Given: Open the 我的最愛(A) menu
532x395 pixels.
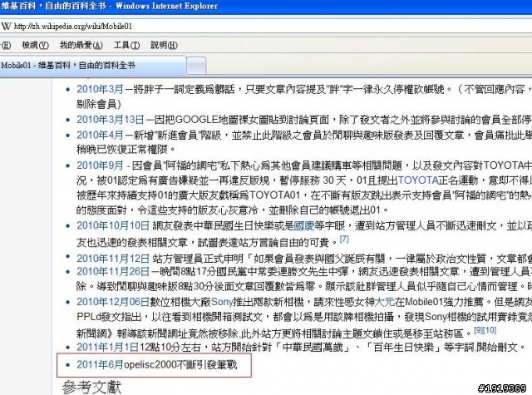Looking at the screenshot, I should coord(81,45).
